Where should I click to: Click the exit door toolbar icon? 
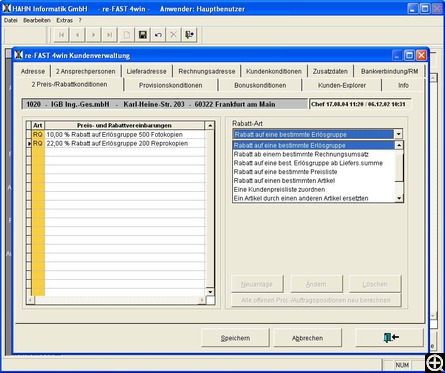point(189,35)
